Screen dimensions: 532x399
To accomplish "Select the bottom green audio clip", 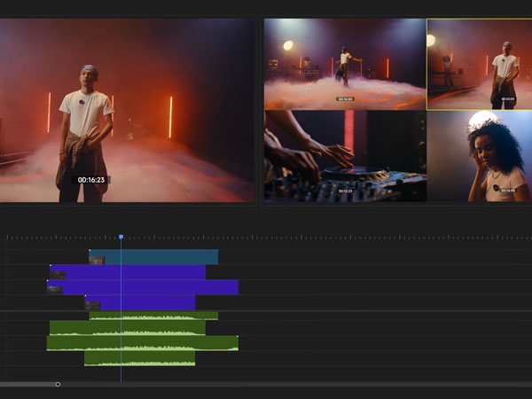I will (x=140, y=358).
